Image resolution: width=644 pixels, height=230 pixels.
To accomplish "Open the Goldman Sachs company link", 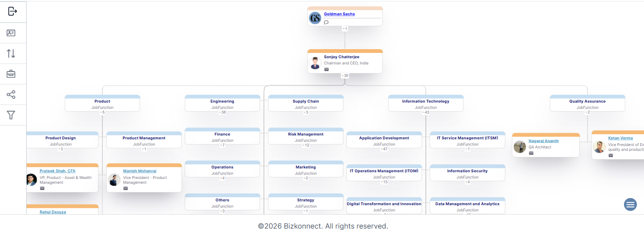I will point(339,14).
